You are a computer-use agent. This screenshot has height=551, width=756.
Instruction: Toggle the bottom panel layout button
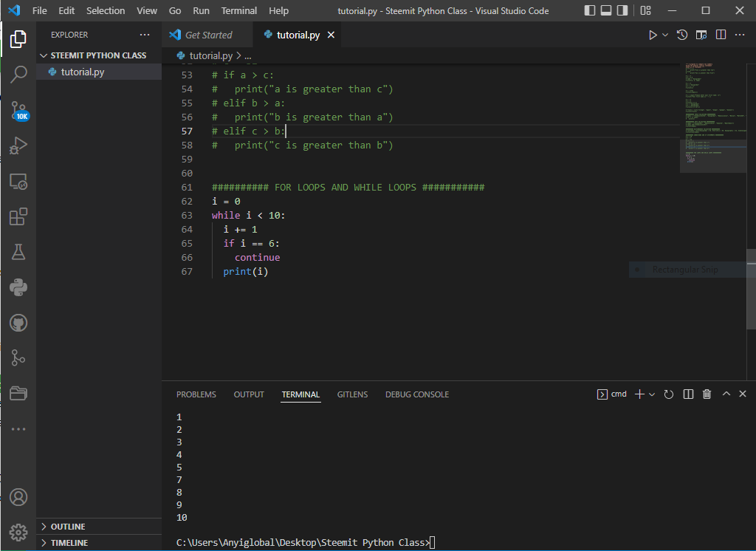(605, 11)
